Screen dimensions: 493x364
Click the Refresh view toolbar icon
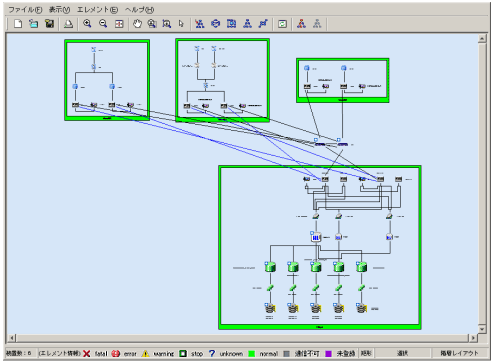[282, 24]
